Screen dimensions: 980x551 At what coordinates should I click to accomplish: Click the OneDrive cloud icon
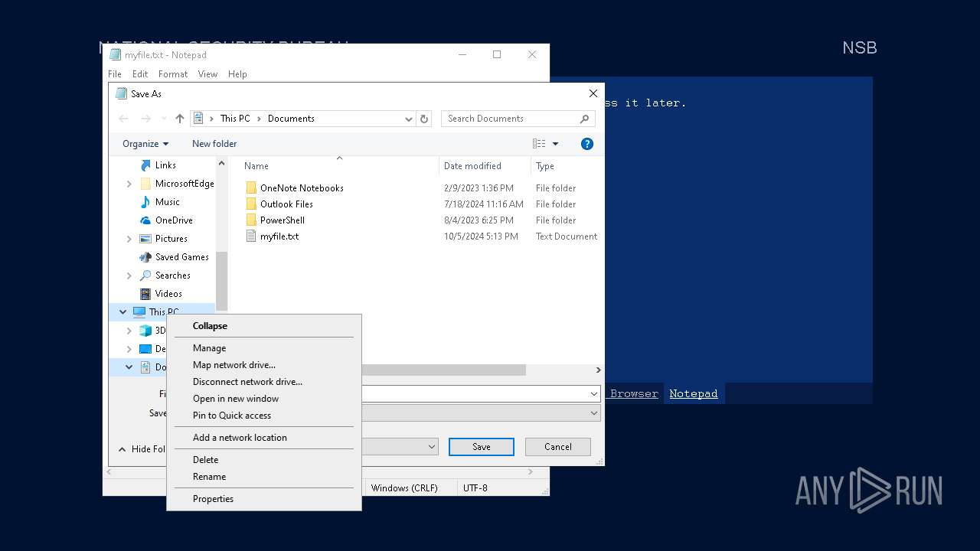[x=145, y=220]
